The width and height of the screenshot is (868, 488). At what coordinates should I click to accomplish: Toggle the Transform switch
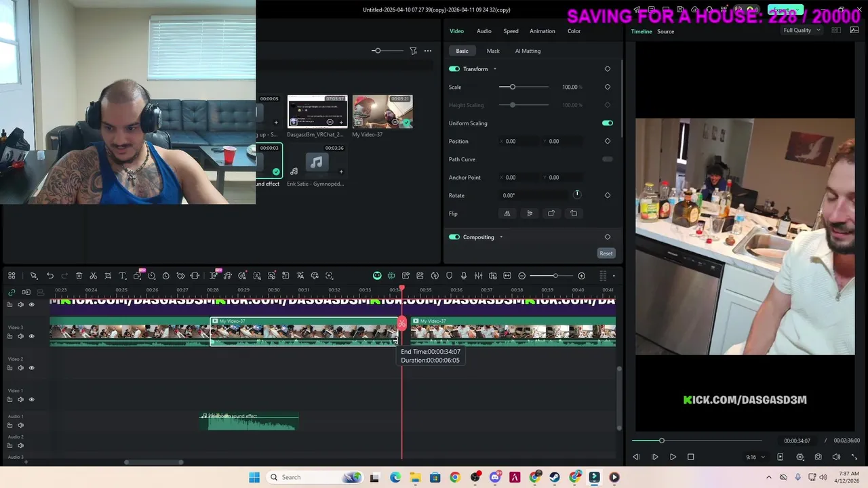(454, 69)
